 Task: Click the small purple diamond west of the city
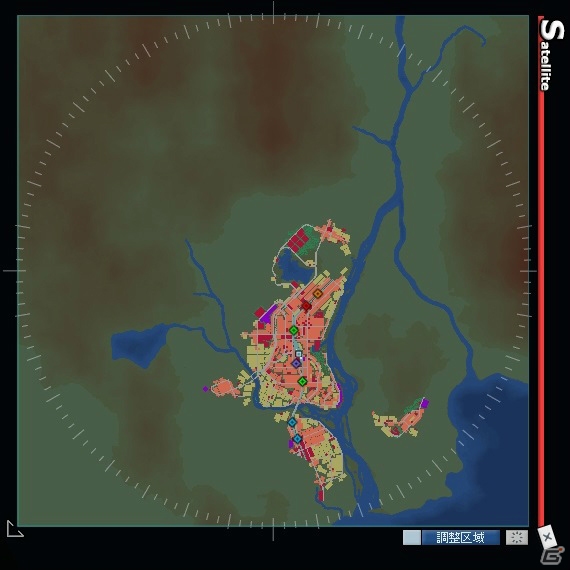coord(206,389)
